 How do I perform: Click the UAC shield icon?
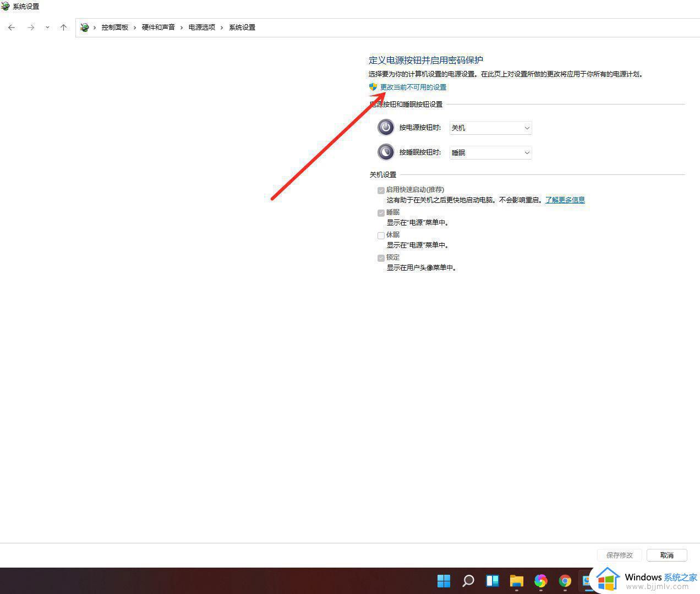pyautogui.click(x=373, y=87)
